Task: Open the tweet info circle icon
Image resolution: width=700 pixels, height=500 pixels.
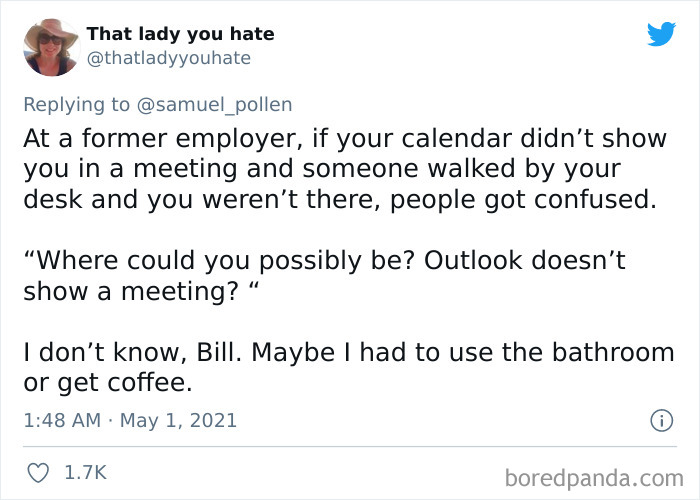Action: (x=661, y=421)
